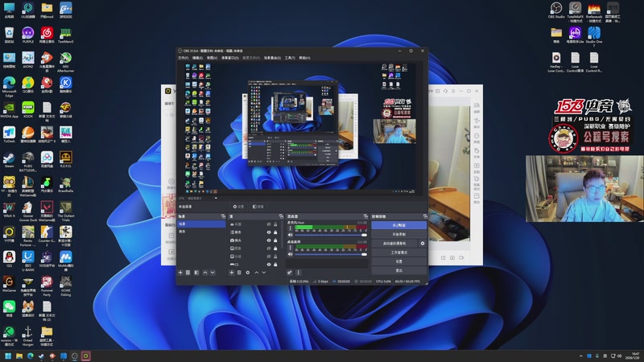Open MSI Afterburner desktop shortcut
The height and width of the screenshot is (362, 644).
(66, 63)
